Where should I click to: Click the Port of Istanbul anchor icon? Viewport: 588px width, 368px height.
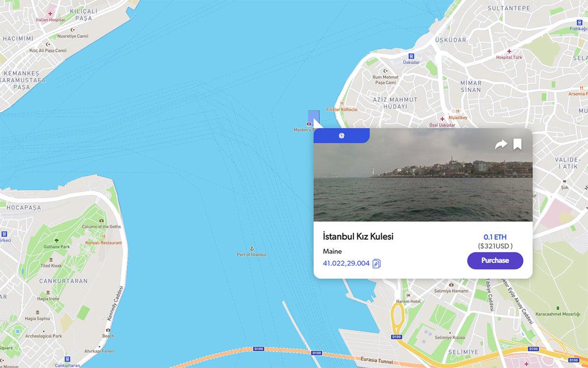pyautogui.click(x=252, y=249)
